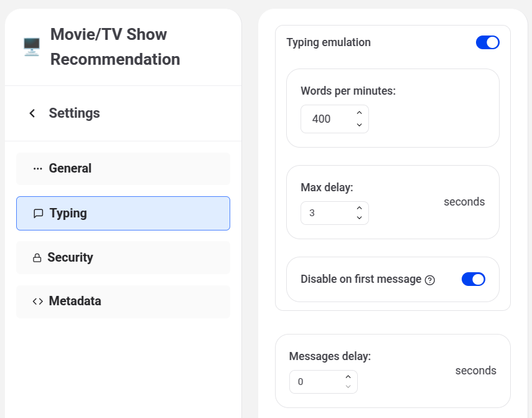Viewport: 532px width, 418px height.
Task: Click the help icon beside Disable on first message
Action: click(x=429, y=280)
